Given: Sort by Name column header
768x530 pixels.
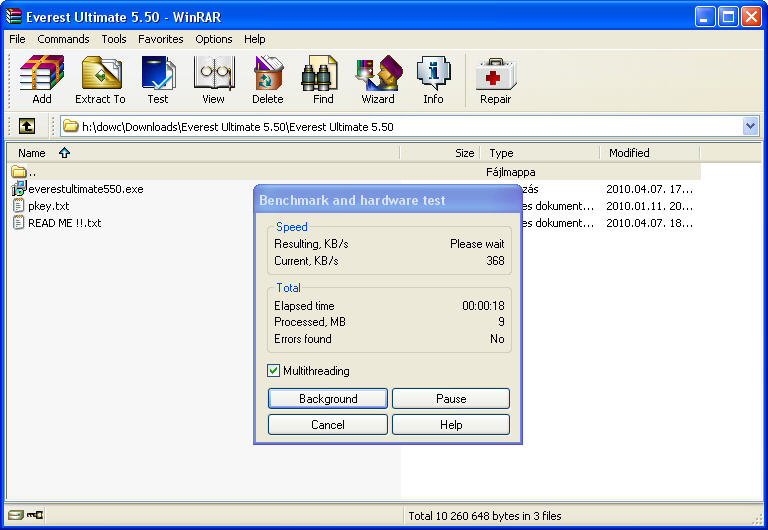Looking at the screenshot, I should click(204, 153).
